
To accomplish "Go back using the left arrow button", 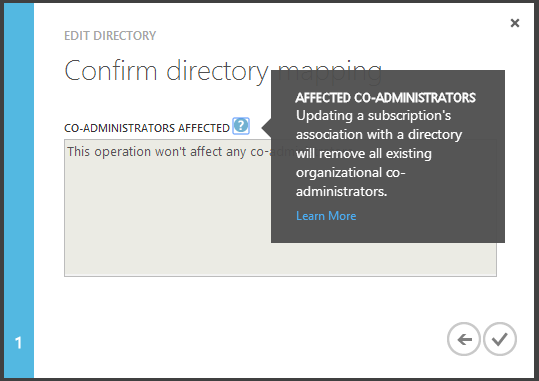I will point(464,339).
